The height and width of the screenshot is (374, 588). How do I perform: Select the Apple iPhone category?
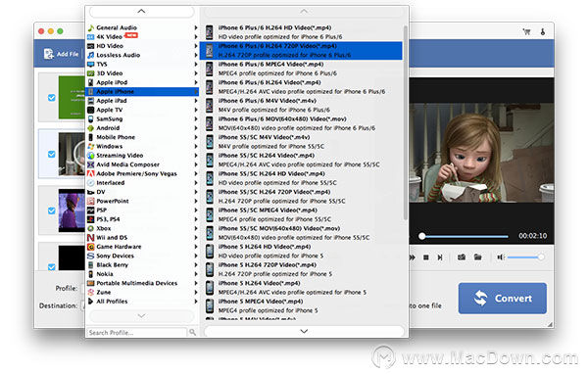click(x=142, y=91)
